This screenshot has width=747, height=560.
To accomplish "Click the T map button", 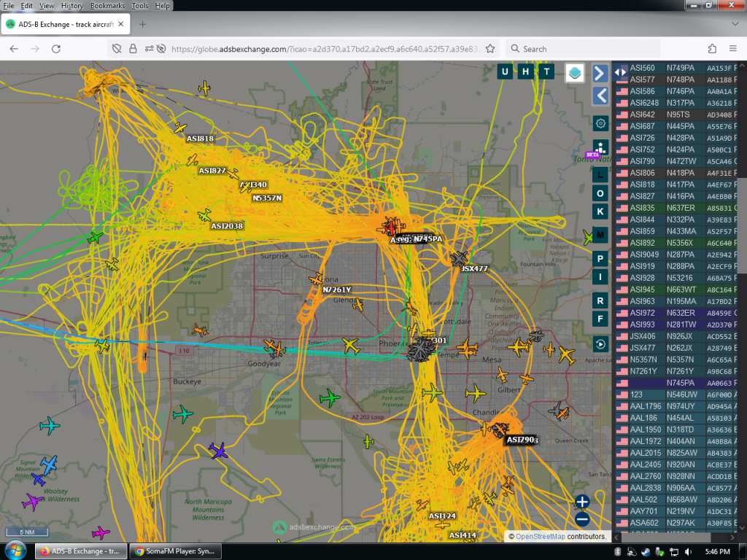I will (546, 71).
